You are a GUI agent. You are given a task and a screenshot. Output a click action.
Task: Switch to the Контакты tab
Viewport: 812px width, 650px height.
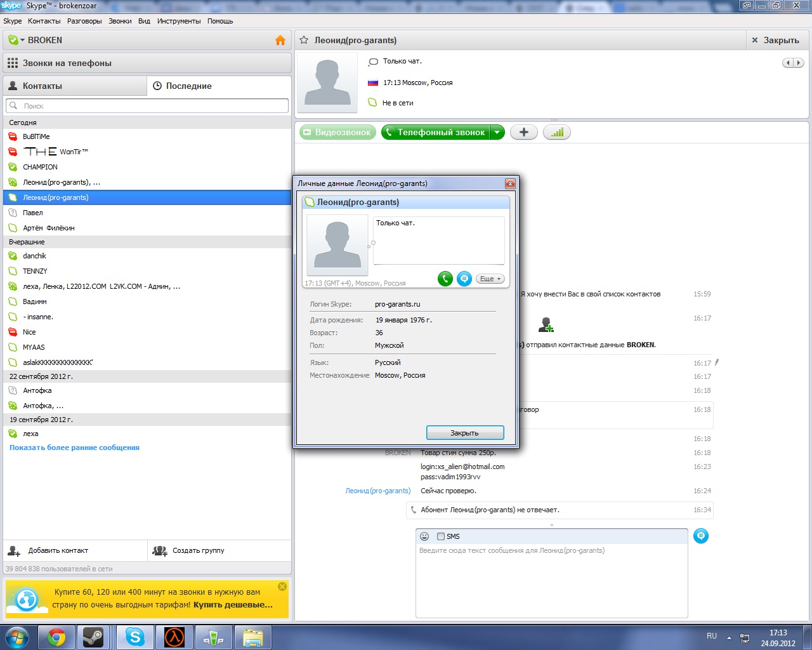(75, 86)
